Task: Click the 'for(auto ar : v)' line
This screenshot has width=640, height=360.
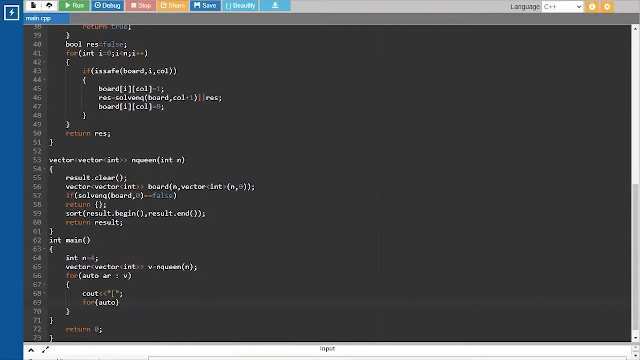Action: click(99, 276)
